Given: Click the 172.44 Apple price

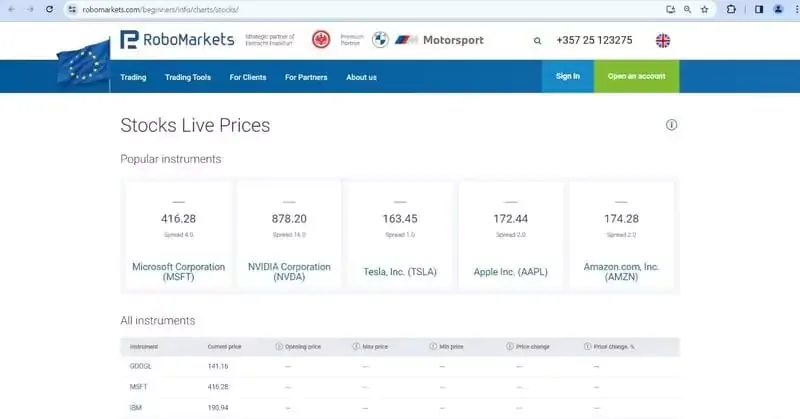Looking at the screenshot, I should pos(511,219).
